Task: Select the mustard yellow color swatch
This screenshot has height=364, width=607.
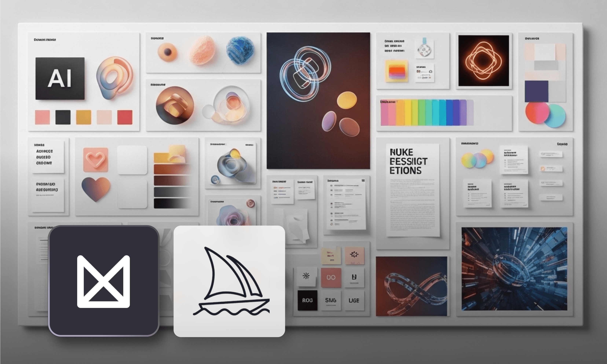Action: pyautogui.click(x=84, y=117)
